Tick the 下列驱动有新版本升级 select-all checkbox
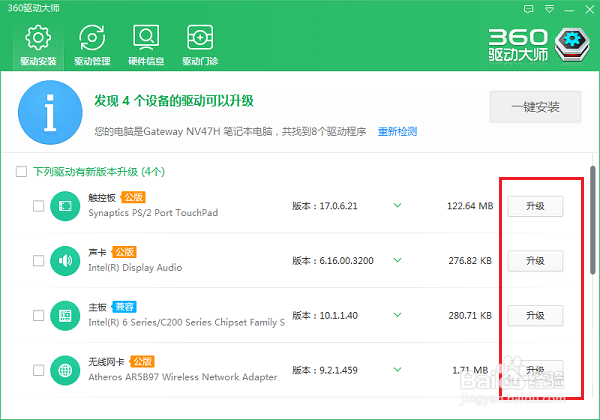The width and height of the screenshot is (600, 420). [x=21, y=171]
